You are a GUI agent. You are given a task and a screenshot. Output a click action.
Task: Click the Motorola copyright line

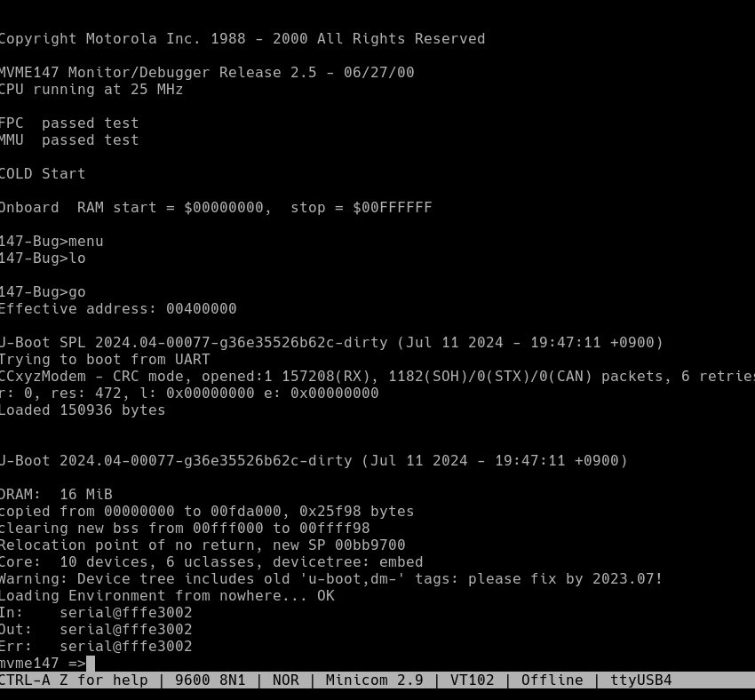coord(242,39)
